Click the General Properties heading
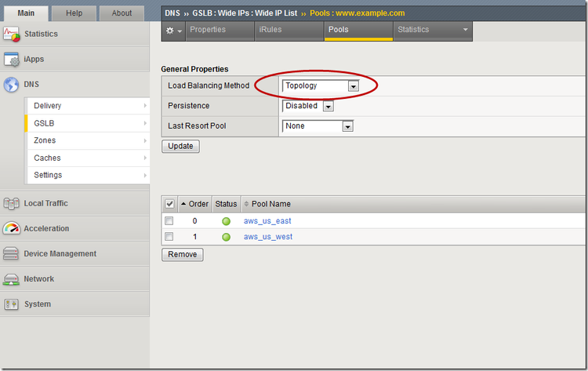Viewport: 588px width, 371px height. click(x=194, y=69)
